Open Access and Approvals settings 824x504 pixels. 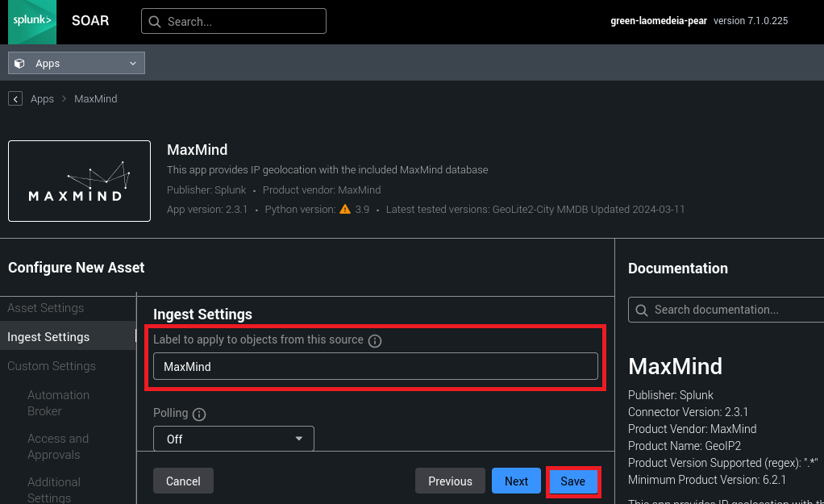tap(58, 447)
